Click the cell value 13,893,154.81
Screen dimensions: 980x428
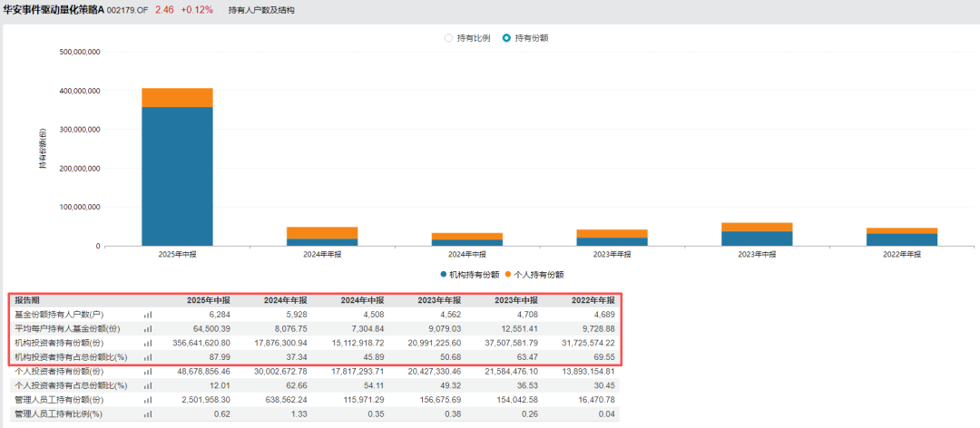pyautogui.click(x=590, y=372)
